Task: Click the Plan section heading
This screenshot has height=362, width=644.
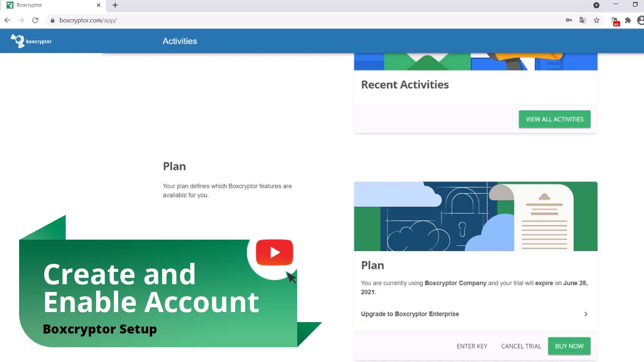Action: [174, 166]
